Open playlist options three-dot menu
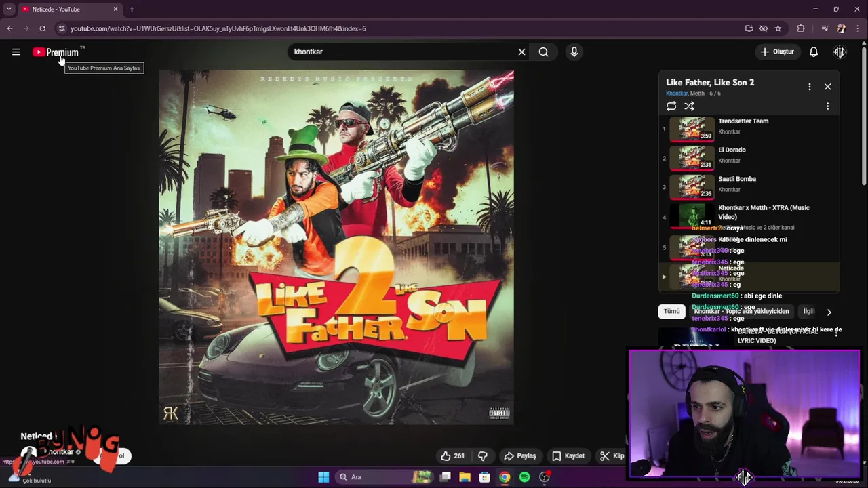 [809, 87]
